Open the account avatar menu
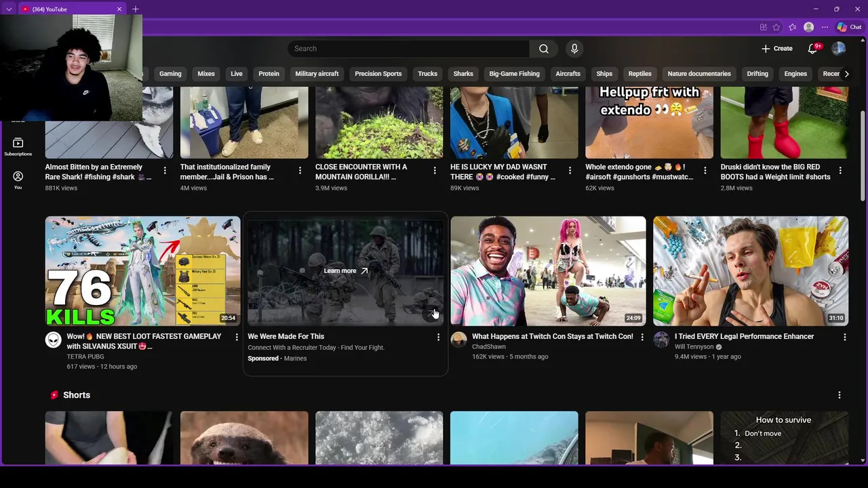This screenshot has width=868, height=488. point(839,49)
